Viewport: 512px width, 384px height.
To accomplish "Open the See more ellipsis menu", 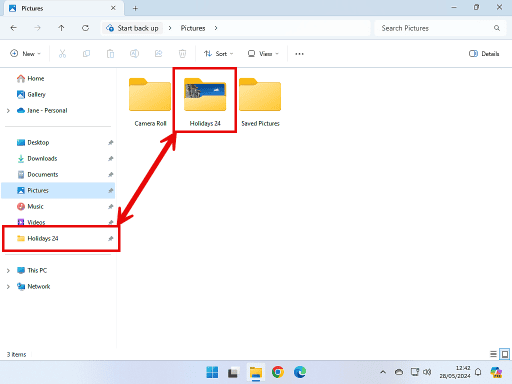I will (x=299, y=54).
